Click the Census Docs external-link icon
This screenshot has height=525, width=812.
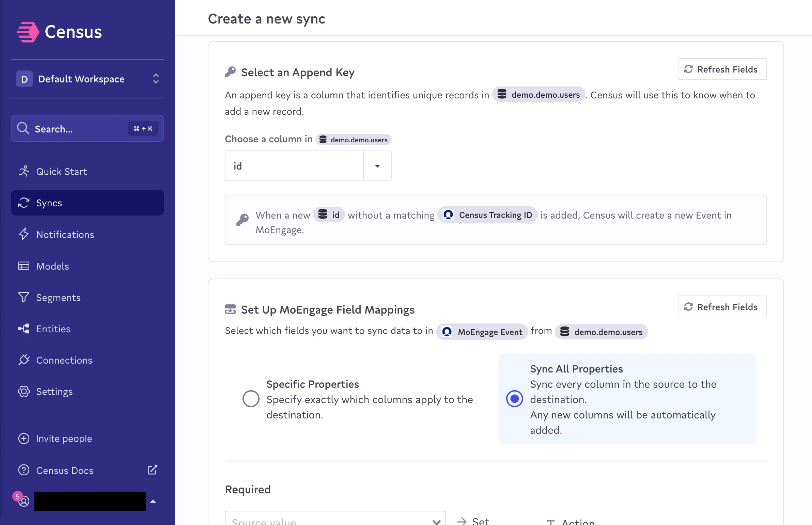pyautogui.click(x=153, y=470)
